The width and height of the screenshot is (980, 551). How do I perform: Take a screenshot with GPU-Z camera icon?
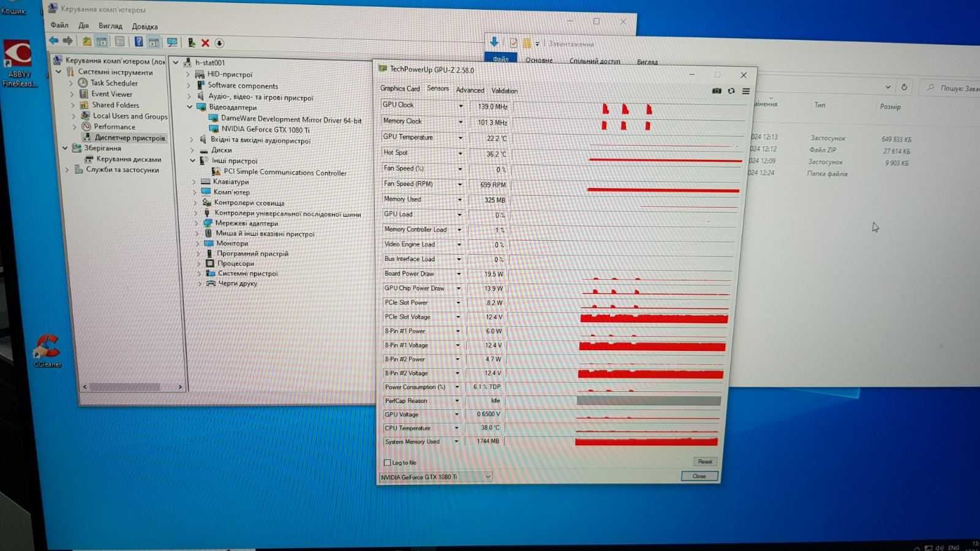tap(717, 91)
